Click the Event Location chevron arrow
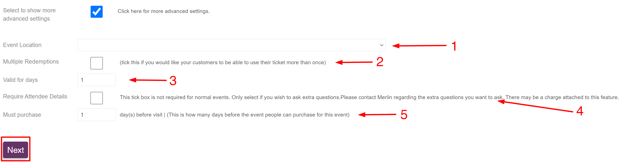This screenshot has width=644, height=162. click(x=381, y=45)
